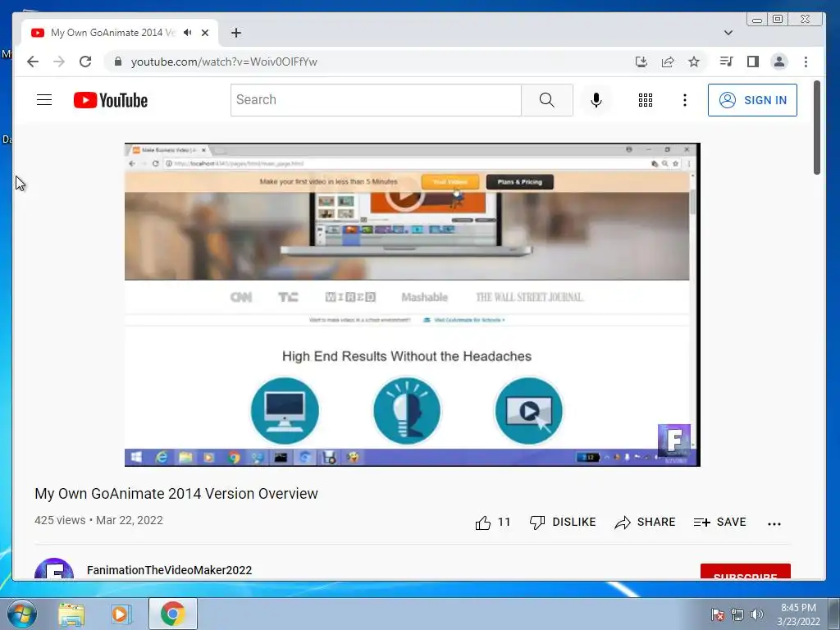
Task: Reload the YouTube page
Action: [x=85, y=62]
